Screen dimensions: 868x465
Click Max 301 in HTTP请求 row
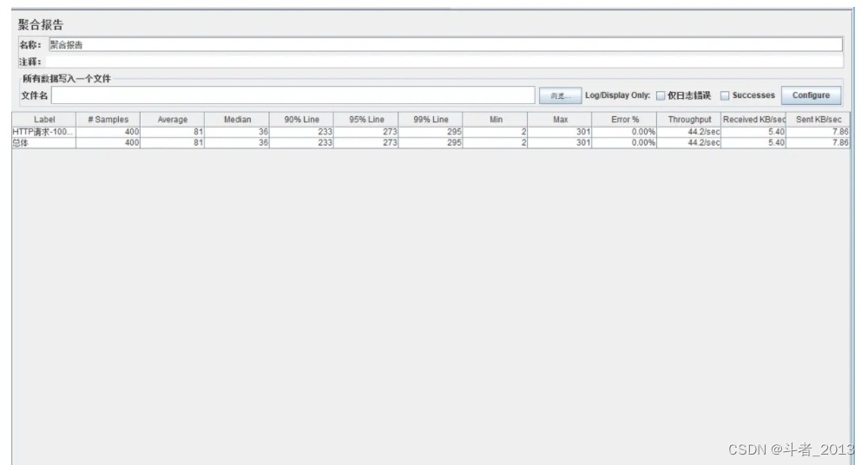point(583,133)
